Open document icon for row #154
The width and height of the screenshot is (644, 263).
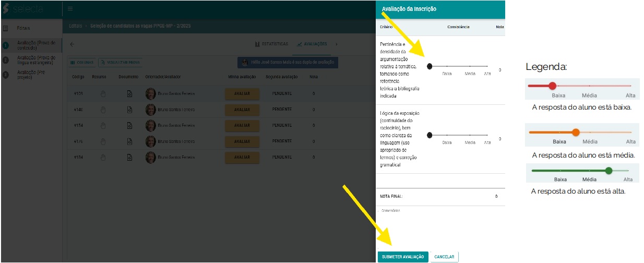[x=129, y=126]
